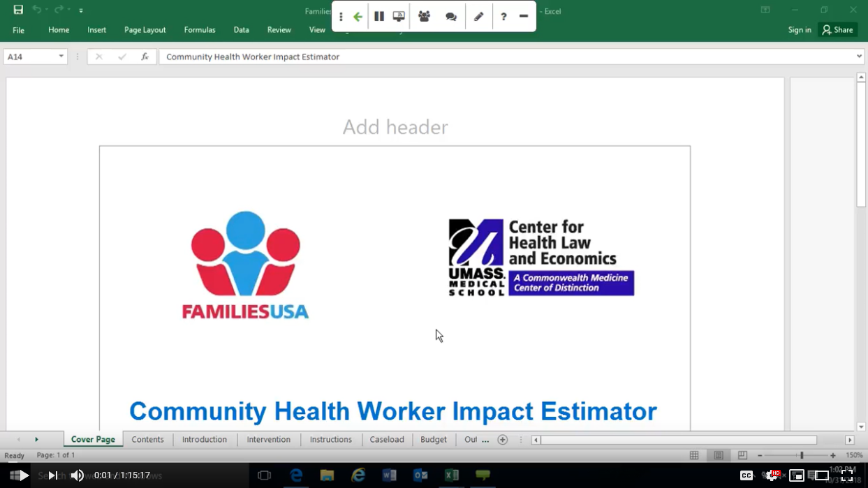Open the Name Box dropdown arrow
The width and height of the screenshot is (868, 488).
click(x=61, y=57)
